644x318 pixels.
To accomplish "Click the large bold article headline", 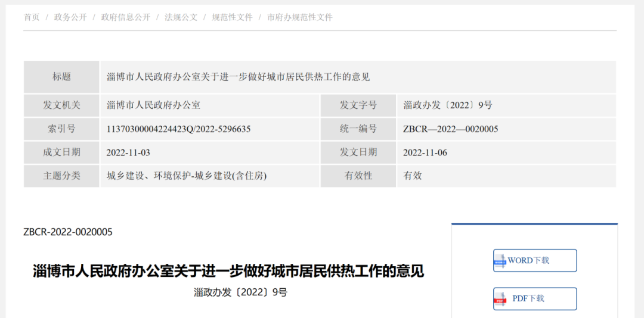I will pyautogui.click(x=228, y=272).
